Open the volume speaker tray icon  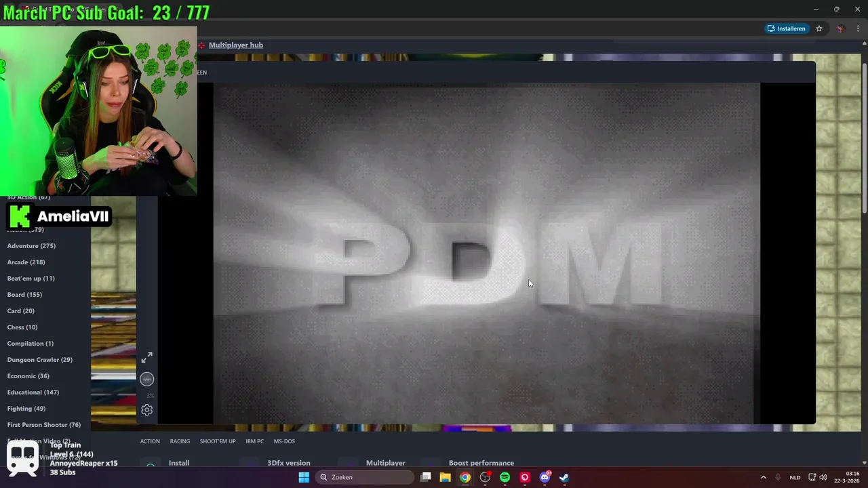tap(823, 477)
